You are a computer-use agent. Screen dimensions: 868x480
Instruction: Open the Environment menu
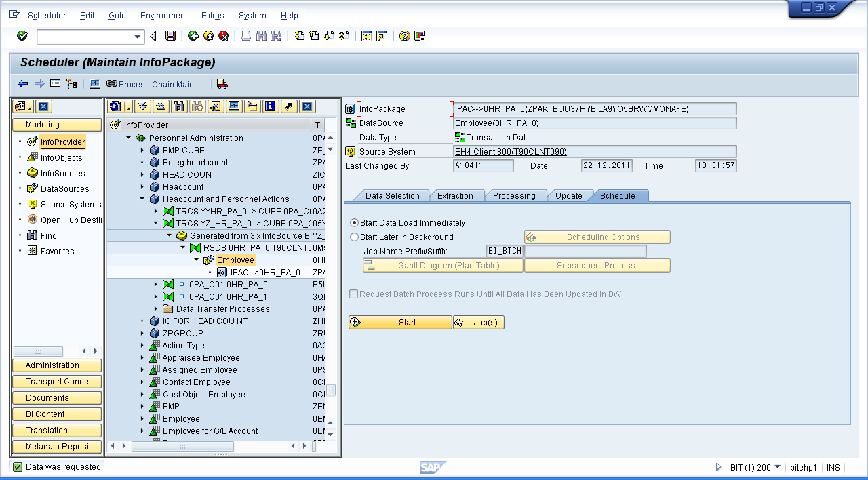coord(163,15)
